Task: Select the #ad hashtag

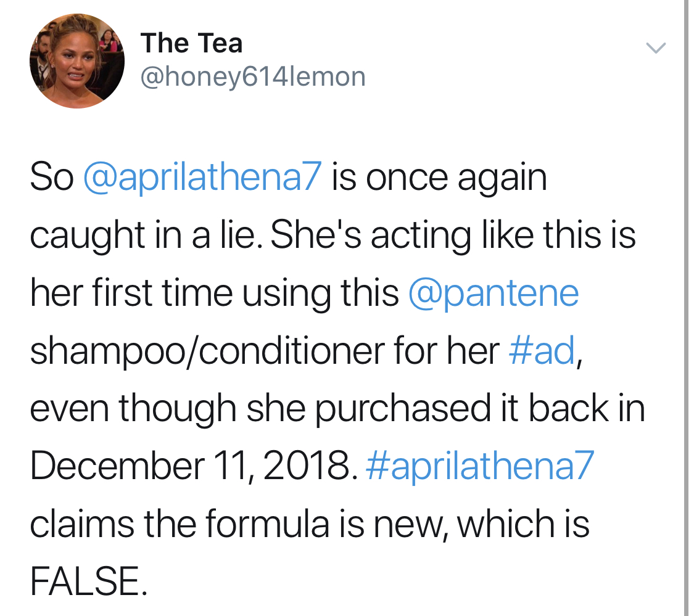Action: click(x=542, y=350)
